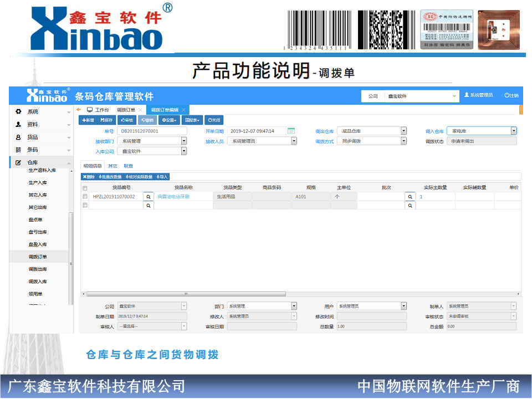Image resolution: width=532 pixels, height=399 pixels.
Task: Click the 系统 gear icon in sidebar
Action: [18, 111]
